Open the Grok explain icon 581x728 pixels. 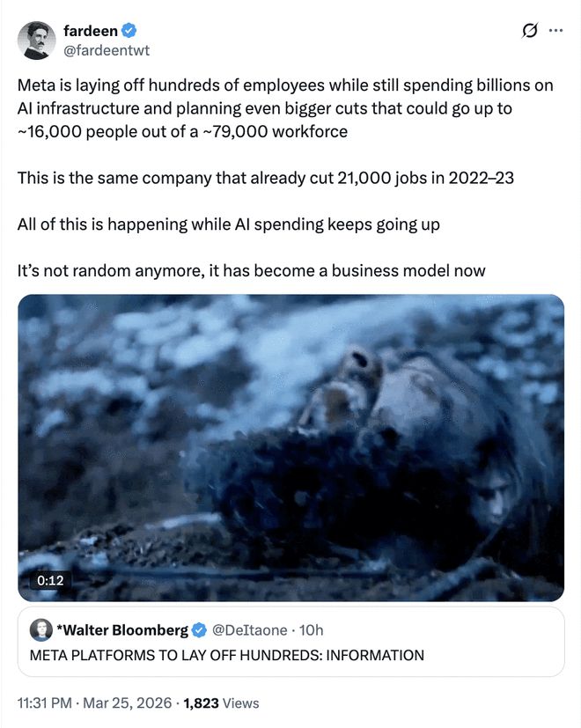coord(530,31)
